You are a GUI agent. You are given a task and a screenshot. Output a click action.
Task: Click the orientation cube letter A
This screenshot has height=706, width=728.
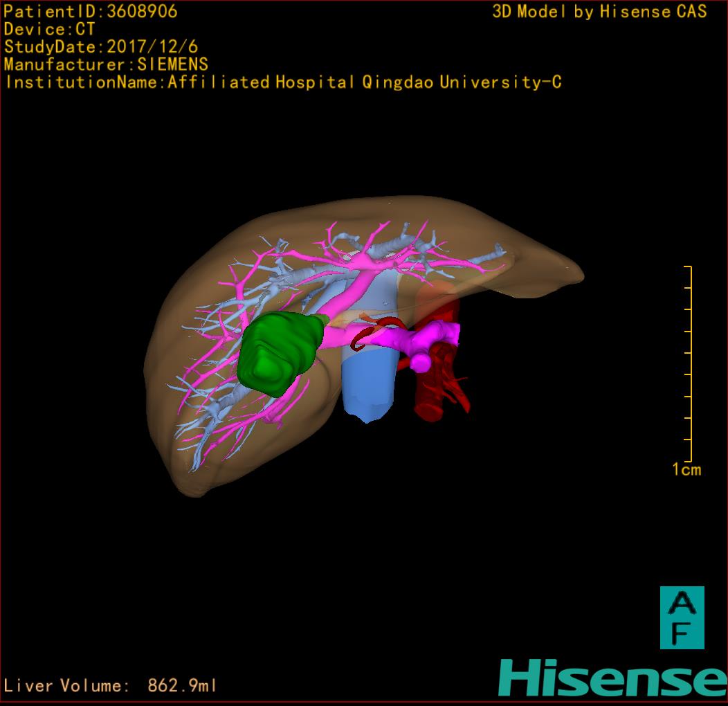click(682, 604)
